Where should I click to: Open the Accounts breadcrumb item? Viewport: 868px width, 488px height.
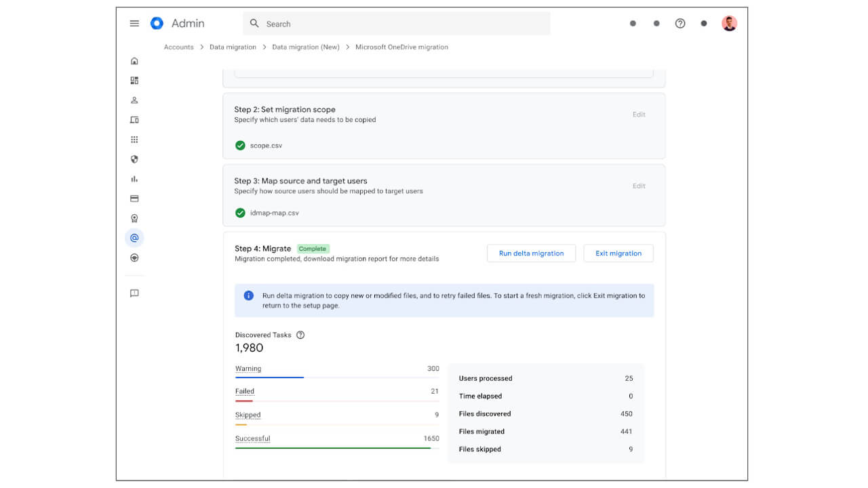(x=178, y=47)
